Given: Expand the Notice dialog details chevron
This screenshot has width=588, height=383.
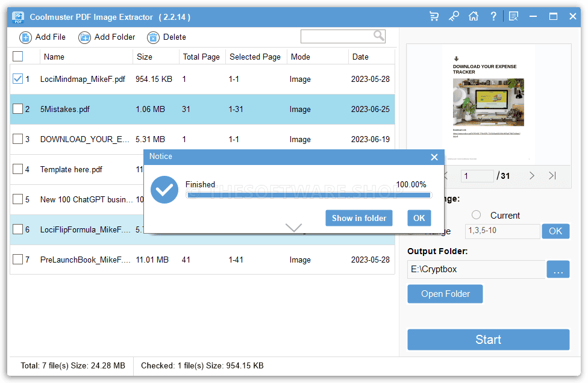Looking at the screenshot, I should [x=293, y=228].
